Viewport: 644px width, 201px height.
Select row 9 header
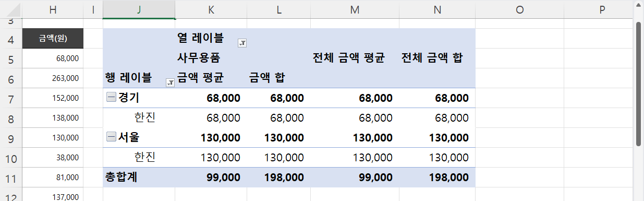tap(11, 137)
